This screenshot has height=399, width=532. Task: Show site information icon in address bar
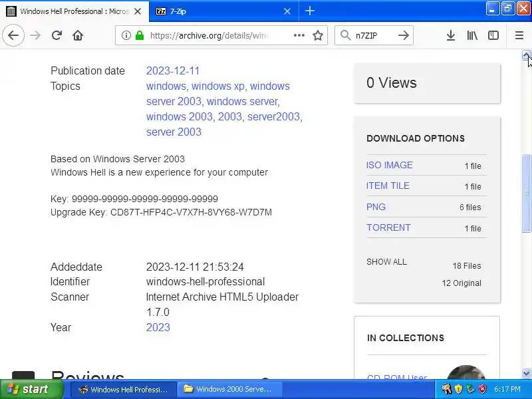pyautogui.click(x=126, y=35)
